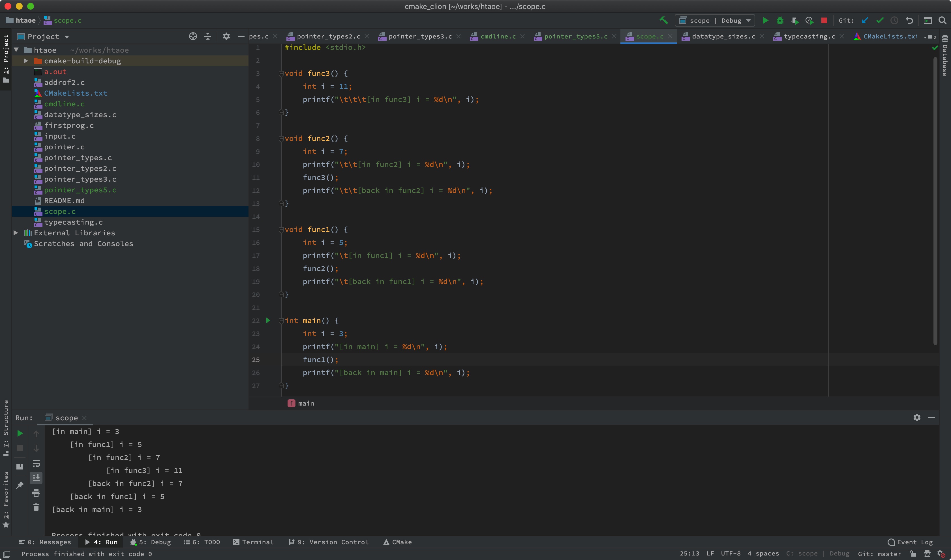
Task: Click the editor vertical scrollbar
Action: coord(935,200)
